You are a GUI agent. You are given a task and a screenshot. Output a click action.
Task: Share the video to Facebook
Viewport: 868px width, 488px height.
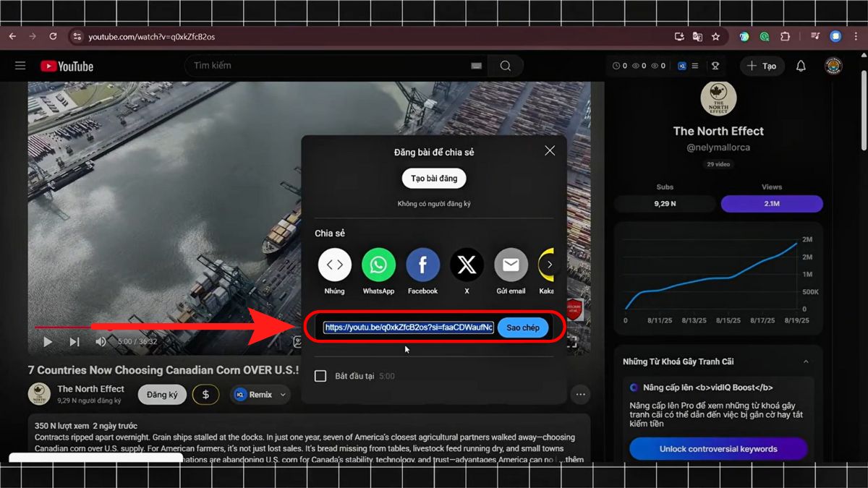(x=422, y=265)
